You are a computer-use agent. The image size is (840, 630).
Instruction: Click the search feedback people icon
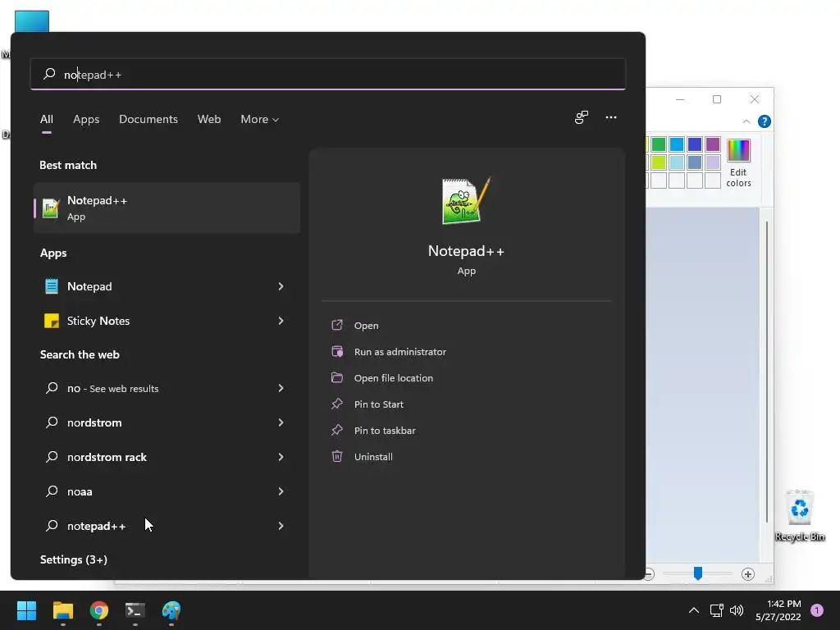pyautogui.click(x=582, y=118)
